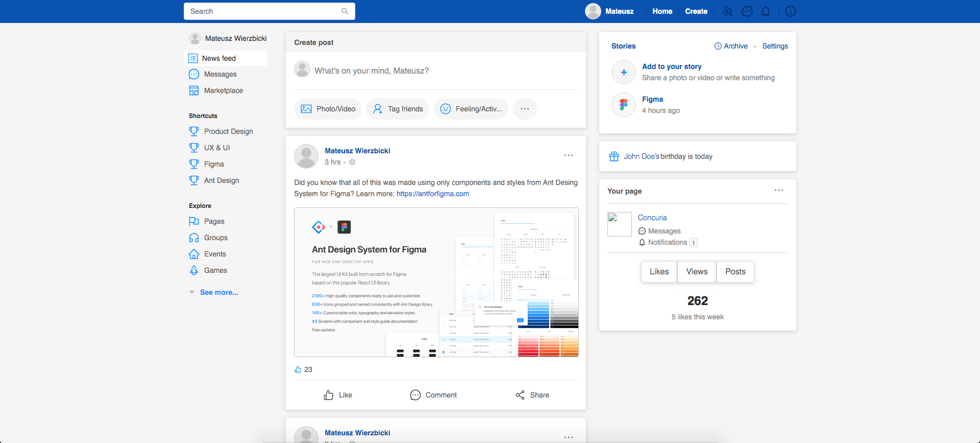980x443 pixels.
Task: Click second post author name at bottom
Action: point(357,433)
